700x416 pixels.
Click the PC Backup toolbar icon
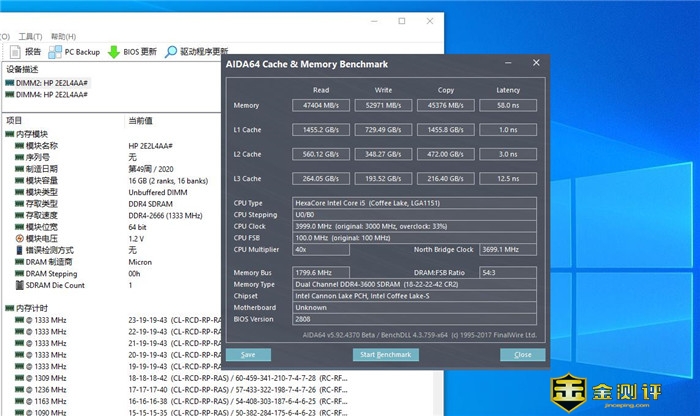pyautogui.click(x=56, y=52)
